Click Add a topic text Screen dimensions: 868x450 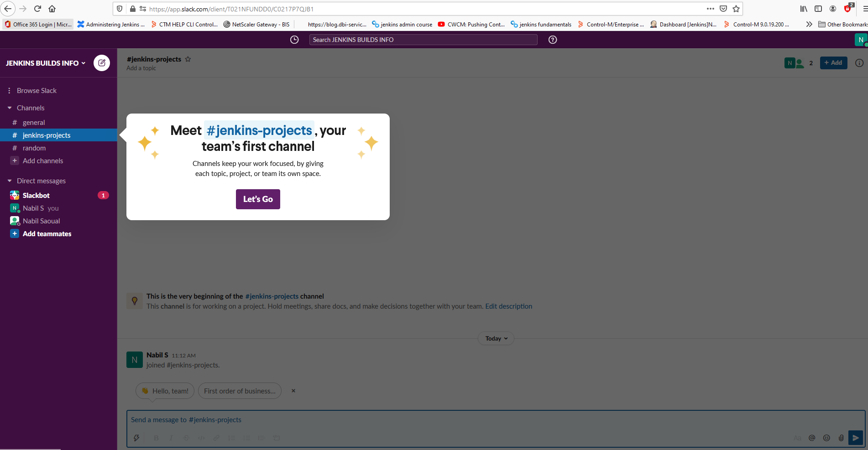[x=141, y=68]
